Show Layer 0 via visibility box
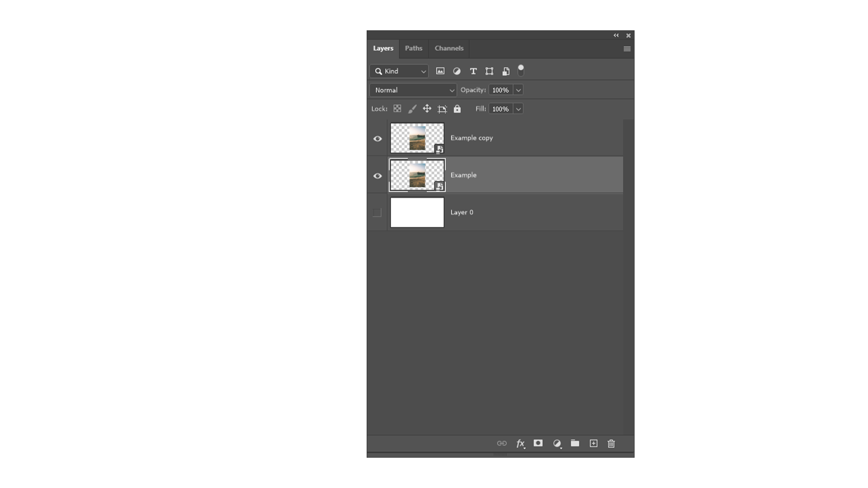 (377, 212)
